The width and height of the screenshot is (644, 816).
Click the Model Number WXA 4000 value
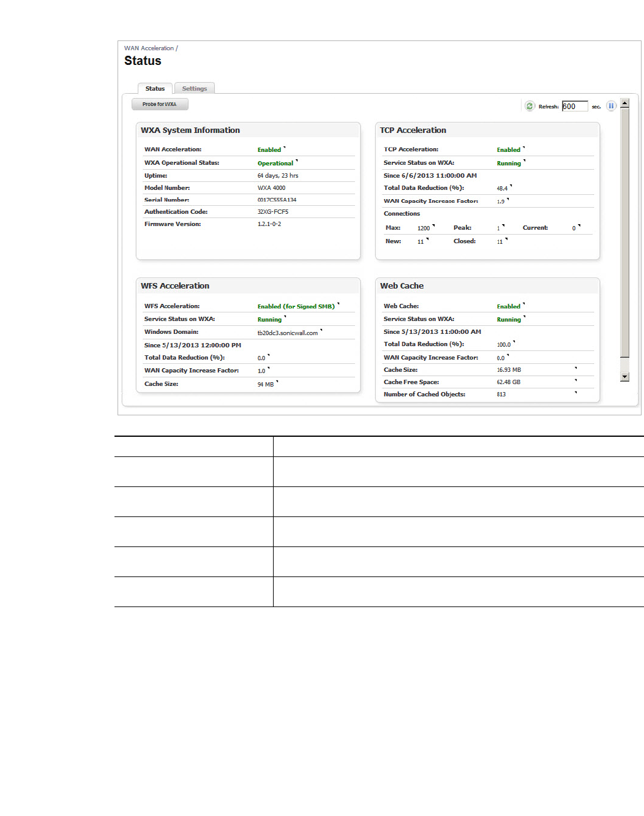[x=271, y=188]
